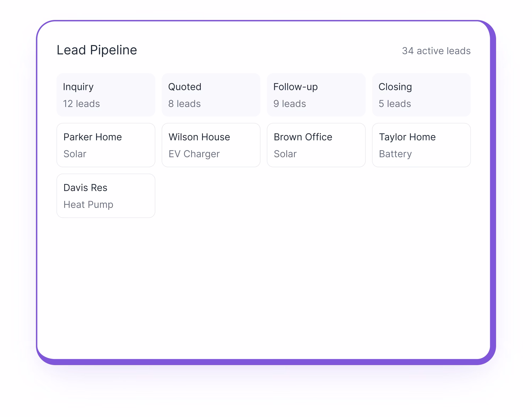Click the 12 leads count under Inquiry
532x417 pixels.
coord(81,104)
